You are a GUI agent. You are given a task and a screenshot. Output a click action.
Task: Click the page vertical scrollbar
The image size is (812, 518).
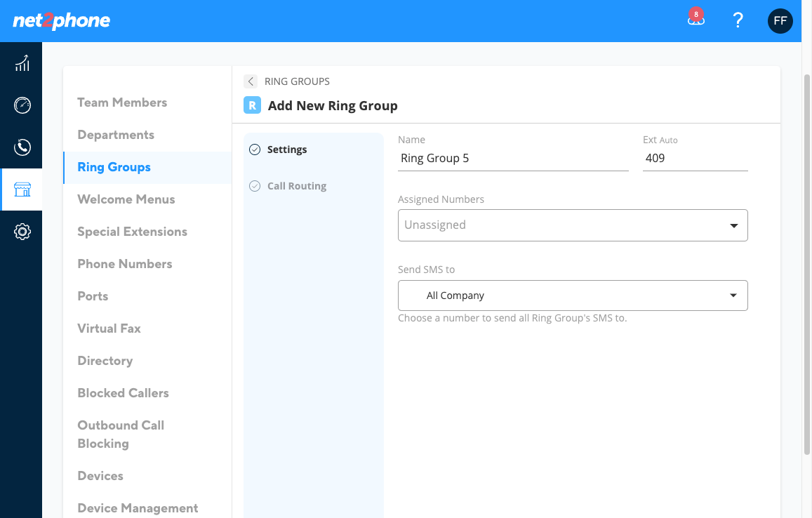coord(807,264)
